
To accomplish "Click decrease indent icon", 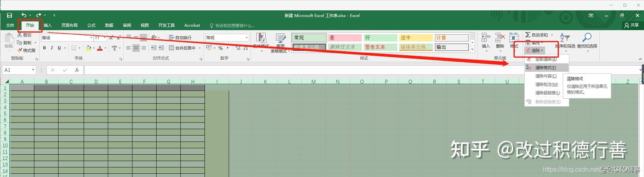I will click(x=154, y=48).
